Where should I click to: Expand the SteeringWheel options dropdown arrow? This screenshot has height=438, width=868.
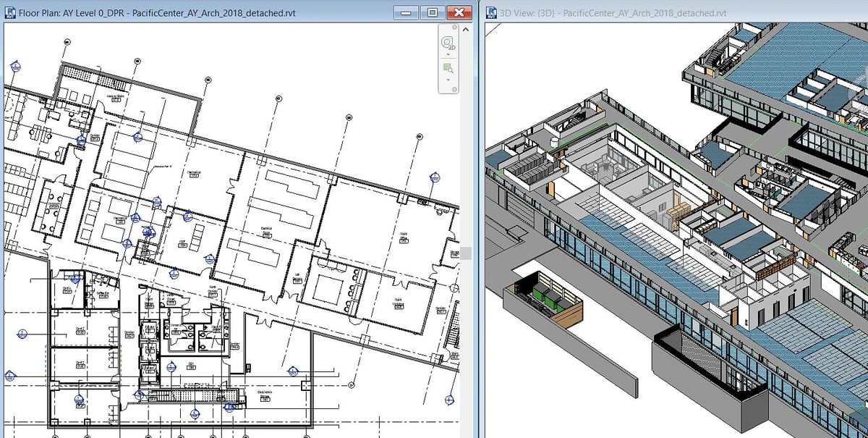pos(448,54)
